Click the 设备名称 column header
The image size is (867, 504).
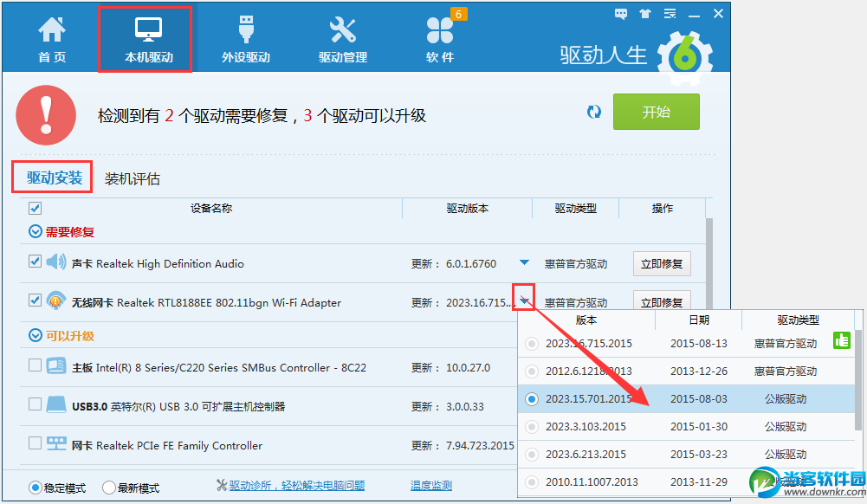coord(211,209)
